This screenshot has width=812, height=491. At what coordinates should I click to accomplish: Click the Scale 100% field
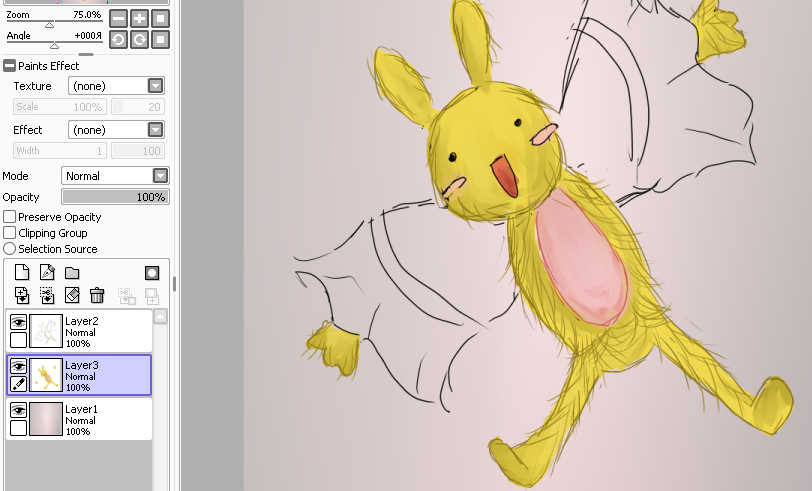coord(60,107)
